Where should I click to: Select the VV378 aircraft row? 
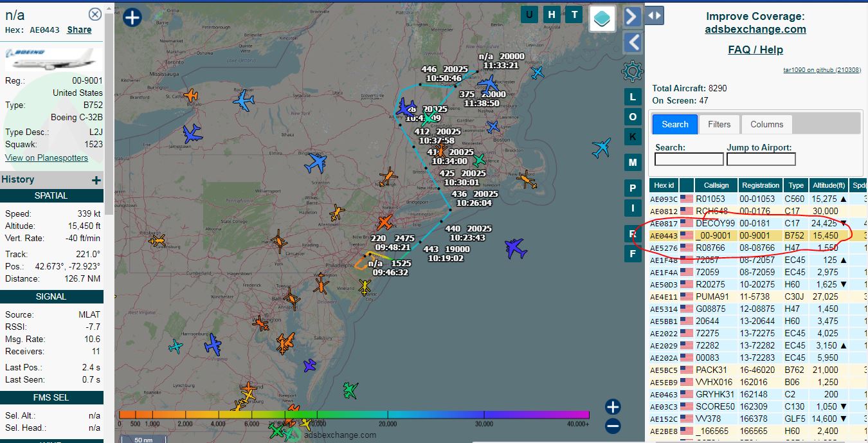pyautogui.click(x=758, y=419)
